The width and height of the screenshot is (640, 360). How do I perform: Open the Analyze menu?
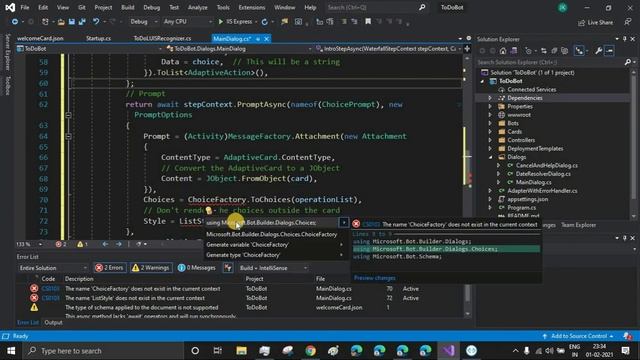pyautogui.click(x=198, y=7)
